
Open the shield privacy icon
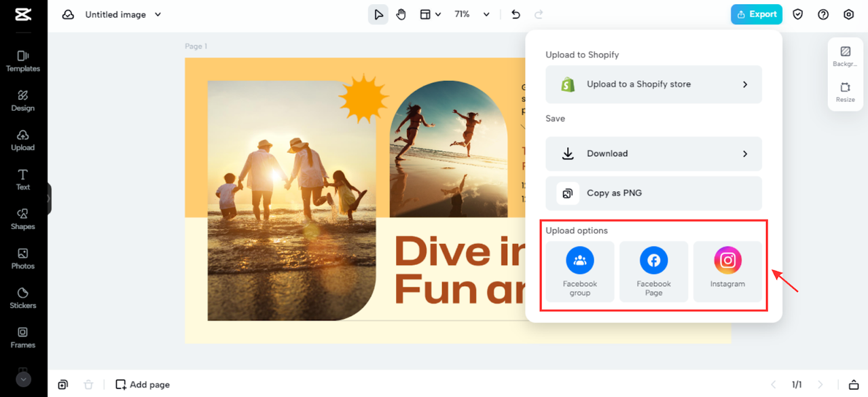[x=798, y=14]
